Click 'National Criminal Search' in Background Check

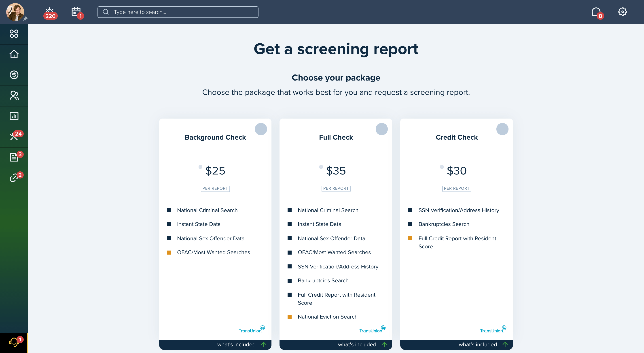[207, 210]
